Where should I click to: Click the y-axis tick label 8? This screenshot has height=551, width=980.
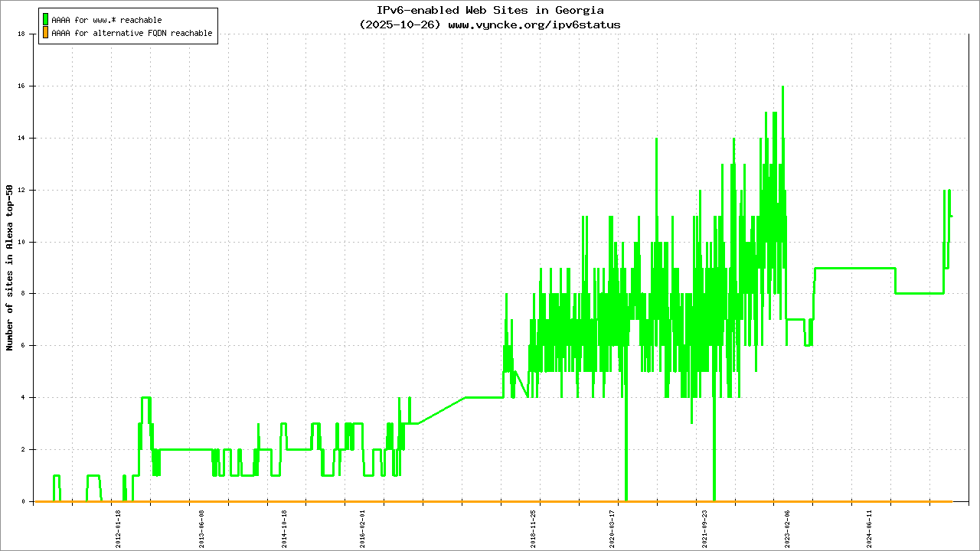24,294
